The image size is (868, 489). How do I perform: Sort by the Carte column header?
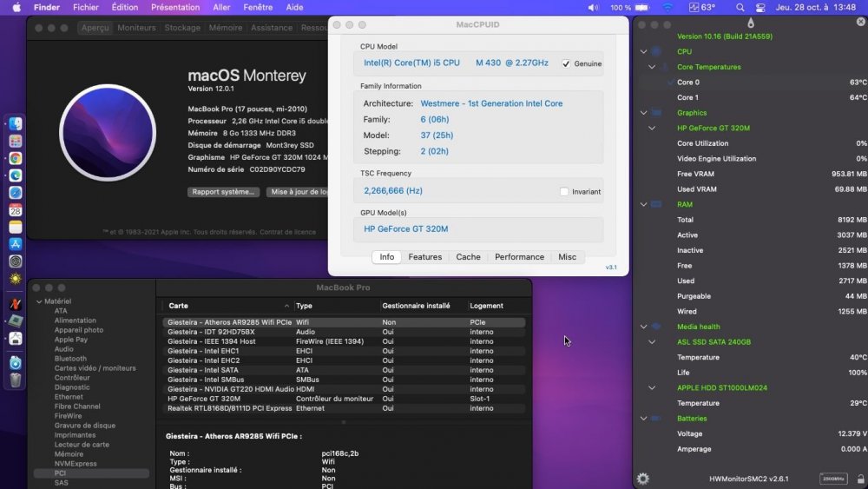pos(227,306)
